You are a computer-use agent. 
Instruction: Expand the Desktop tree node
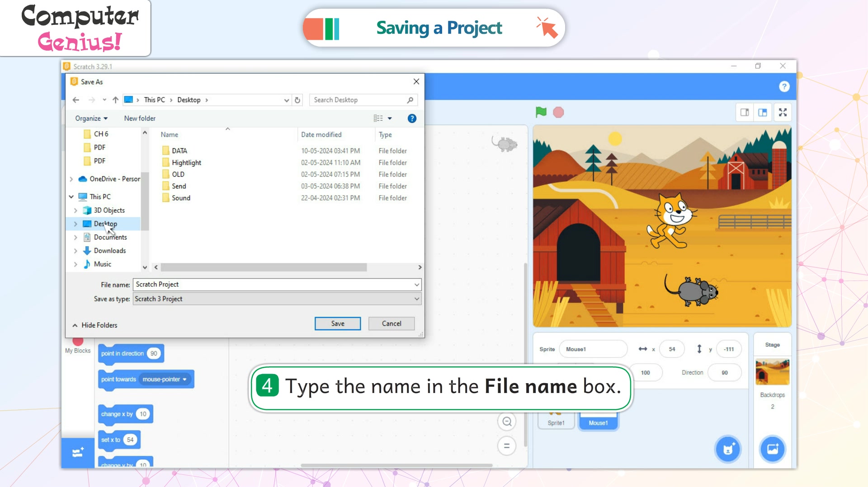(x=75, y=224)
